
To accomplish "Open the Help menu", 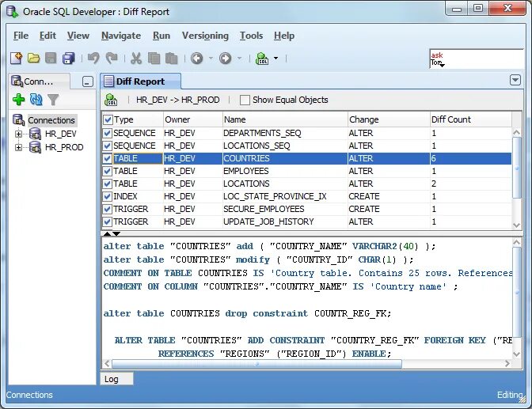I will 284,36.
